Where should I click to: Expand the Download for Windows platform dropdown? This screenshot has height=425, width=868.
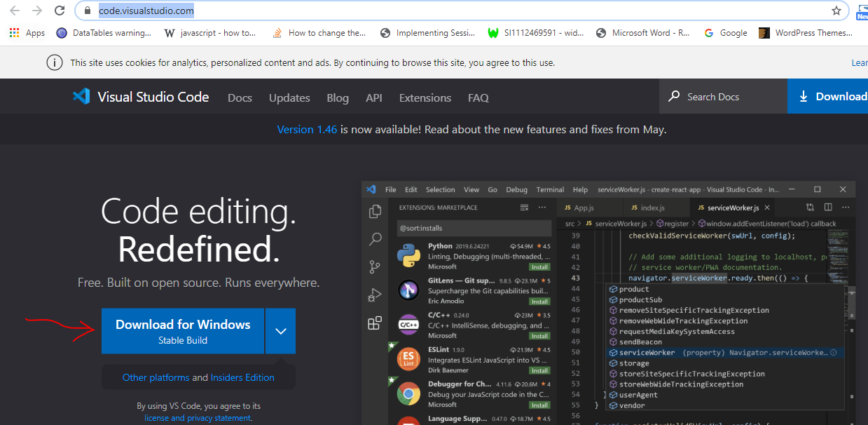point(280,330)
